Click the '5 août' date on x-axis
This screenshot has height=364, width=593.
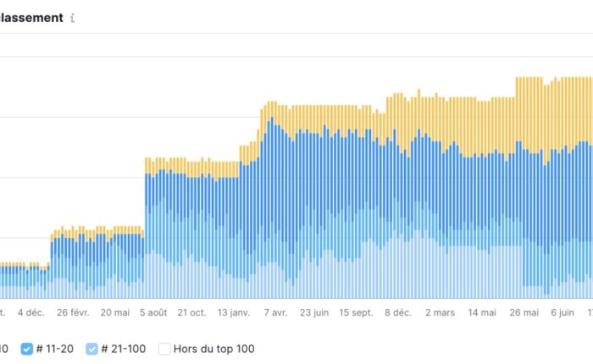(153, 312)
